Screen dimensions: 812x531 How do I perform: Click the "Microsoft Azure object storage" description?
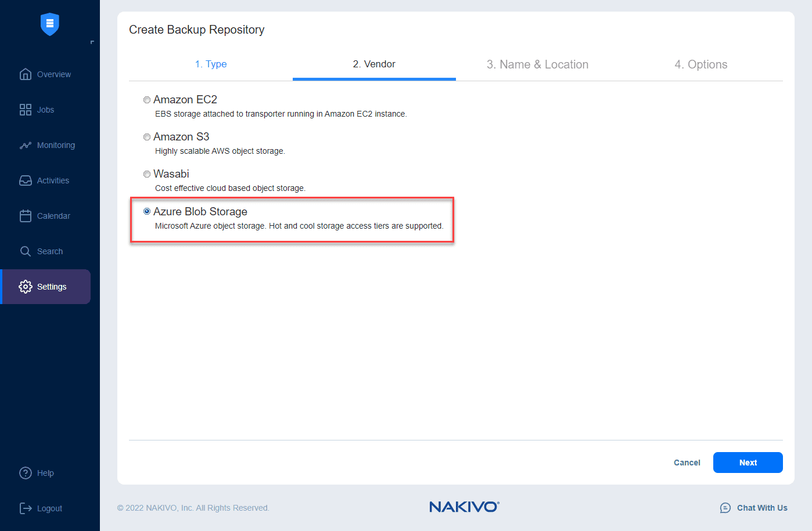click(x=299, y=226)
